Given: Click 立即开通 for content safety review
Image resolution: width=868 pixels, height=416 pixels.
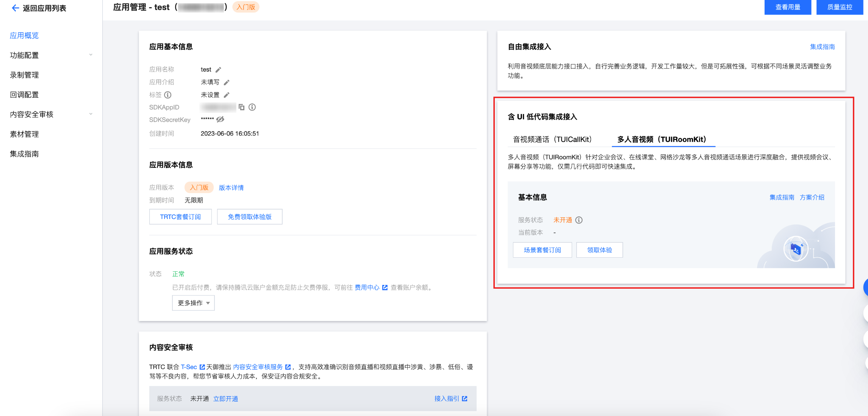Looking at the screenshot, I should (x=225, y=399).
